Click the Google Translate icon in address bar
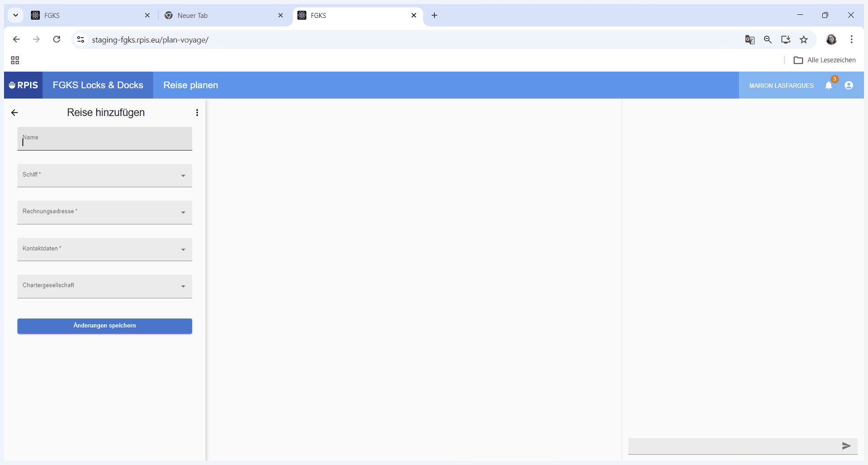Image resolution: width=868 pixels, height=465 pixels. pyautogui.click(x=750, y=39)
